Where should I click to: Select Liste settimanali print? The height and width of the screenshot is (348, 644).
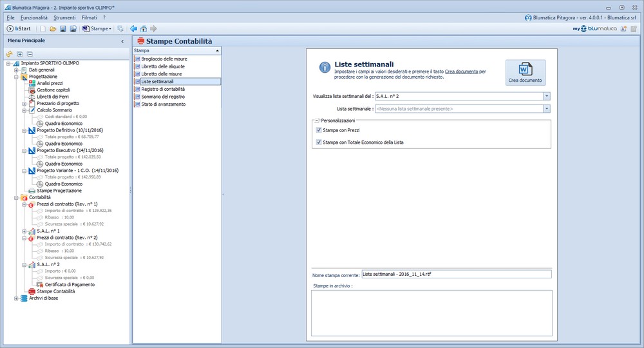coord(178,82)
